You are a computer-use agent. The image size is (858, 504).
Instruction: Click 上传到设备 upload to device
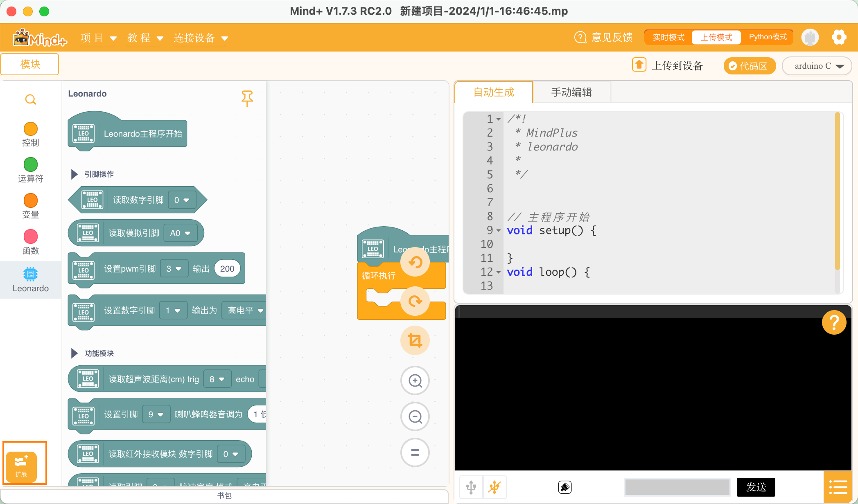tap(677, 66)
